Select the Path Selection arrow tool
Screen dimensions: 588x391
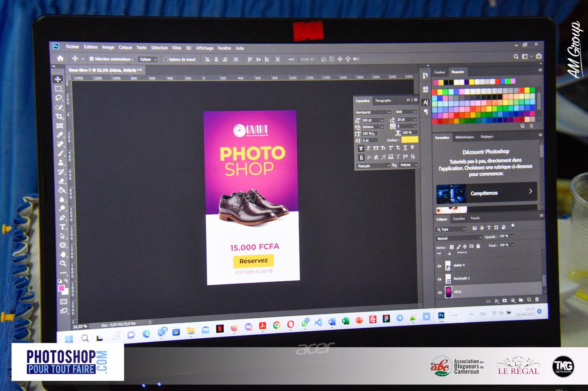click(x=63, y=236)
